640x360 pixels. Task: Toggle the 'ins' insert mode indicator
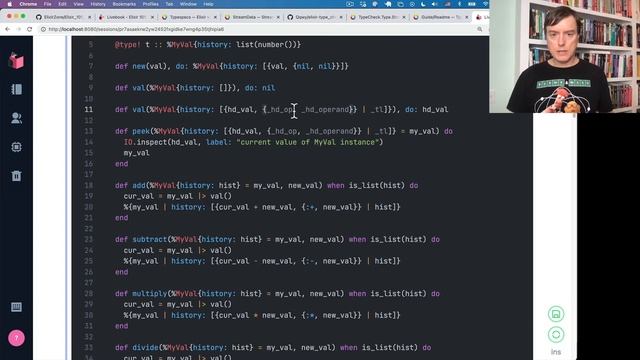[556, 352]
